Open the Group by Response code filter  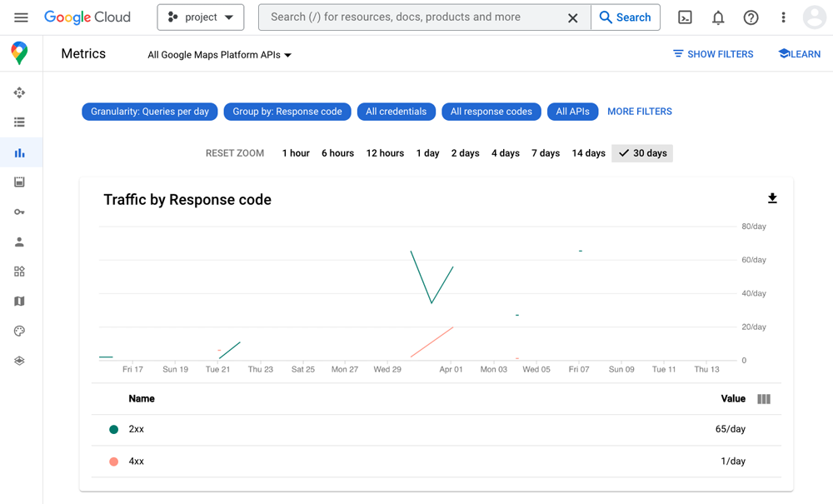[x=287, y=111]
